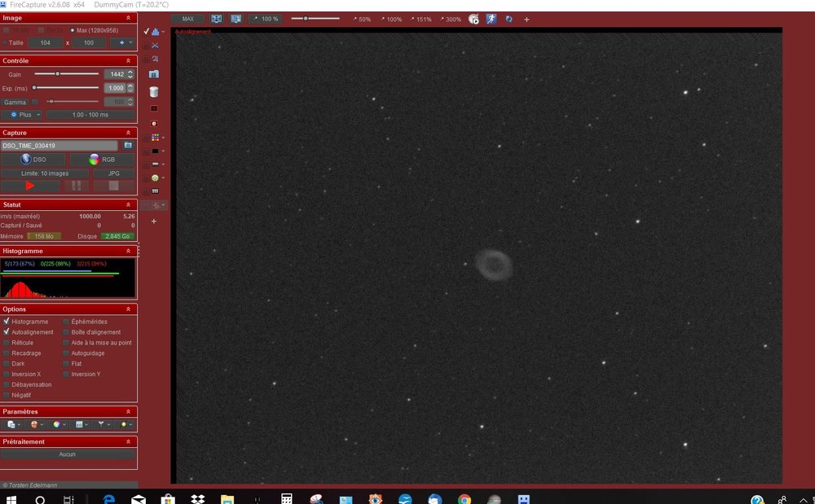Set zoom to 151% preset
815x504 pixels.
(x=421, y=20)
